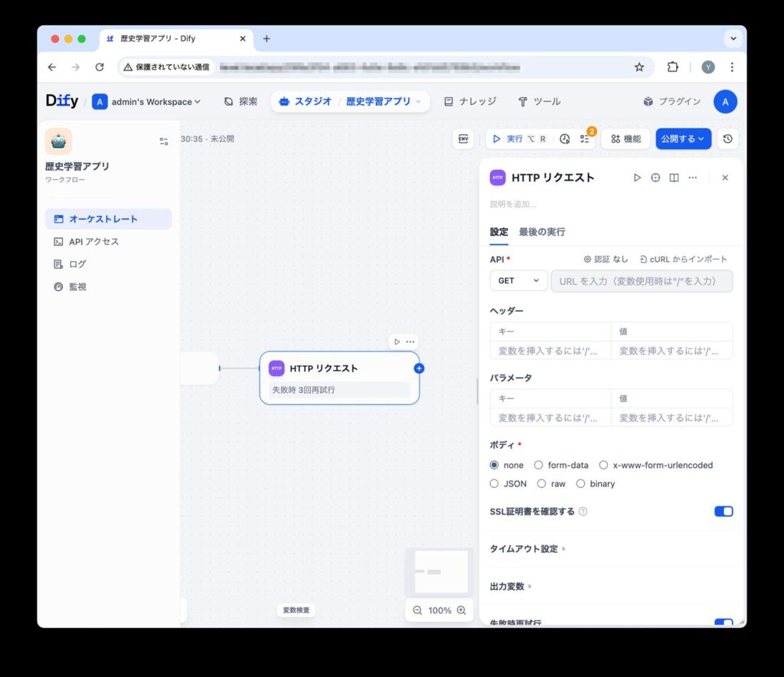This screenshot has height=677, width=784.
Task: Click the cURL からインポート link
Action: click(x=688, y=259)
